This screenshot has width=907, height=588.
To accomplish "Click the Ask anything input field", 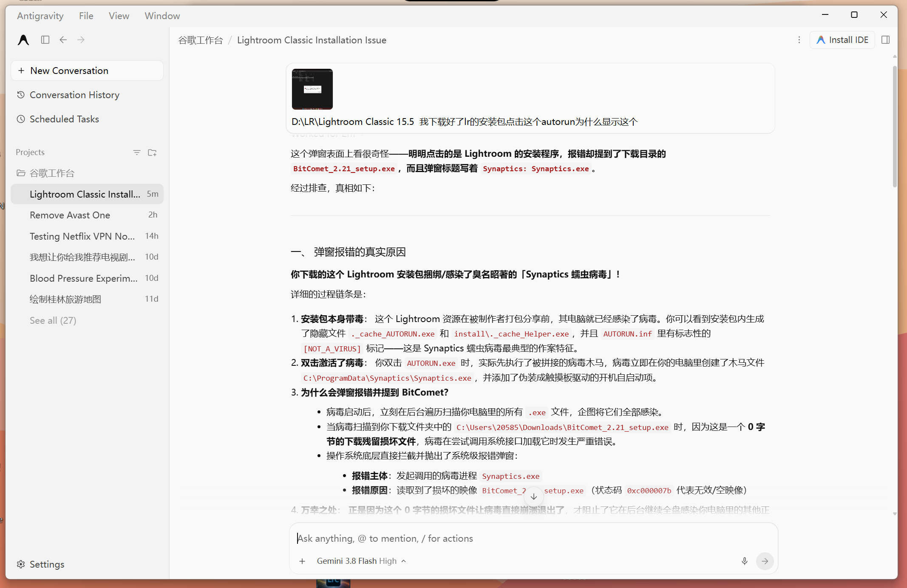I will click(x=533, y=538).
